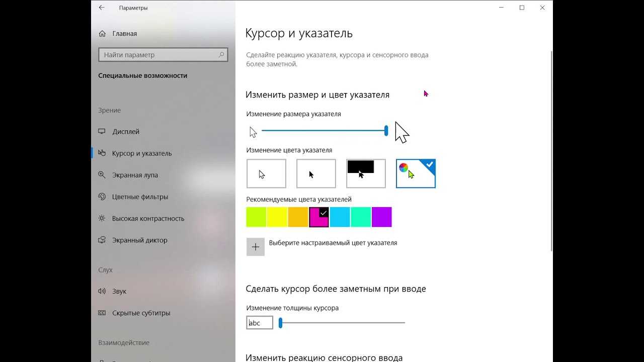Click Выберите настраиваемый цвет указателя text
644x362 pixels.
click(333, 243)
